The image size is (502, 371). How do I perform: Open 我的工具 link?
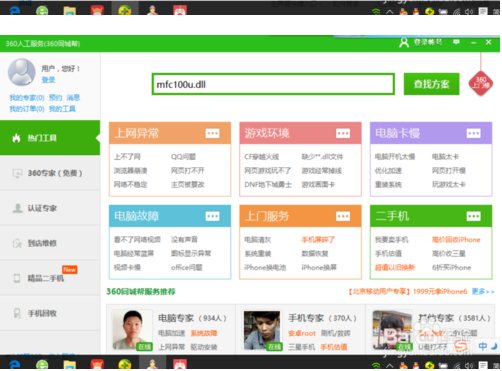(62, 109)
